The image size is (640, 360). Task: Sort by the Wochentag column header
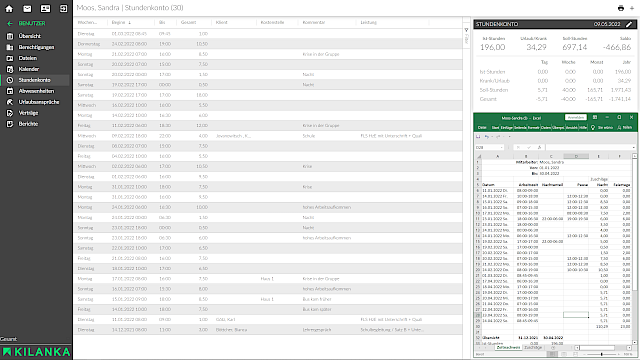[x=87, y=22]
